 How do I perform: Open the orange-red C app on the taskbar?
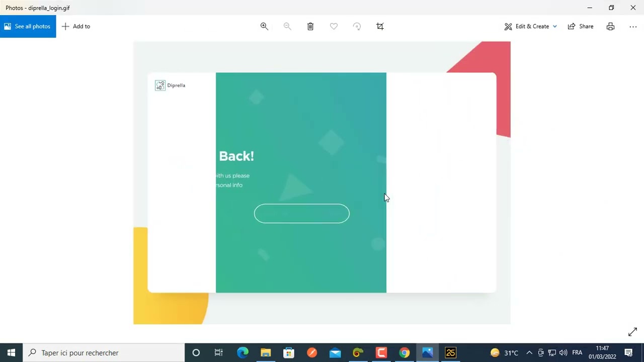(381, 352)
